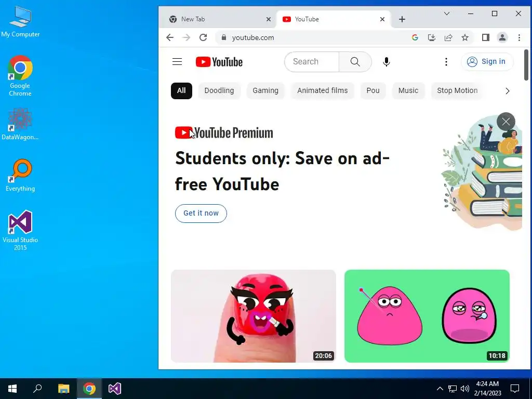Open the Chrome profile avatar
Image resolution: width=532 pixels, height=399 pixels.
502,37
